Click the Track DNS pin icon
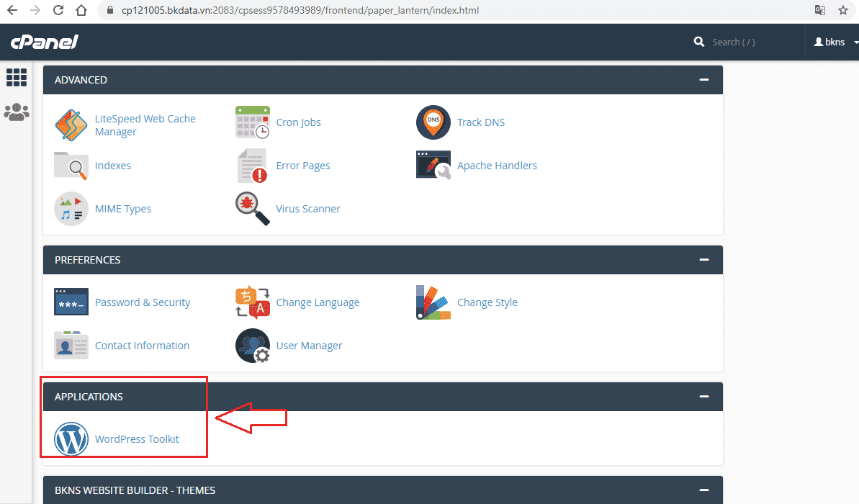The image size is (859, 504). [x=433, y=122]
